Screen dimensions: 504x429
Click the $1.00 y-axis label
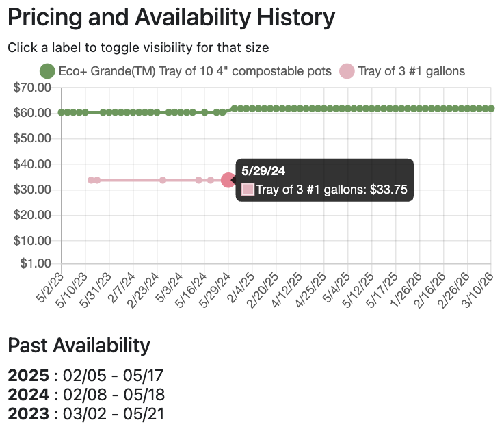(x=35, y=263)
